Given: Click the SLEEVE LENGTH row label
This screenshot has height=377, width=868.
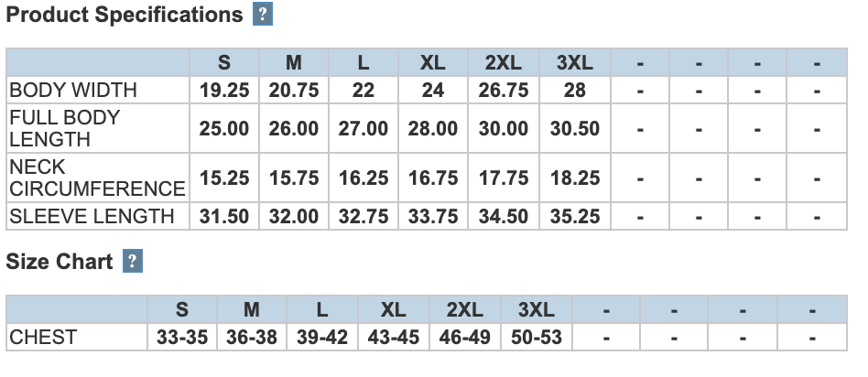Looking at the screenshot, I should pos(92,216).
